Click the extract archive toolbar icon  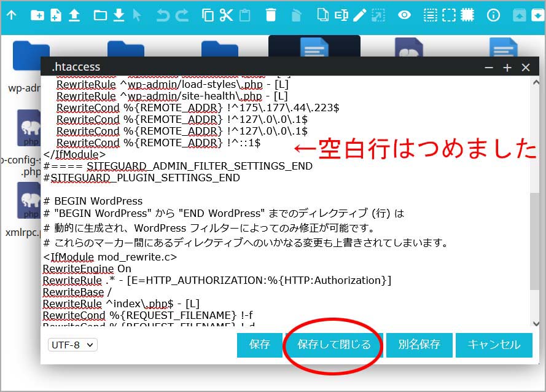pyautogui.click(x=538, y=15)
